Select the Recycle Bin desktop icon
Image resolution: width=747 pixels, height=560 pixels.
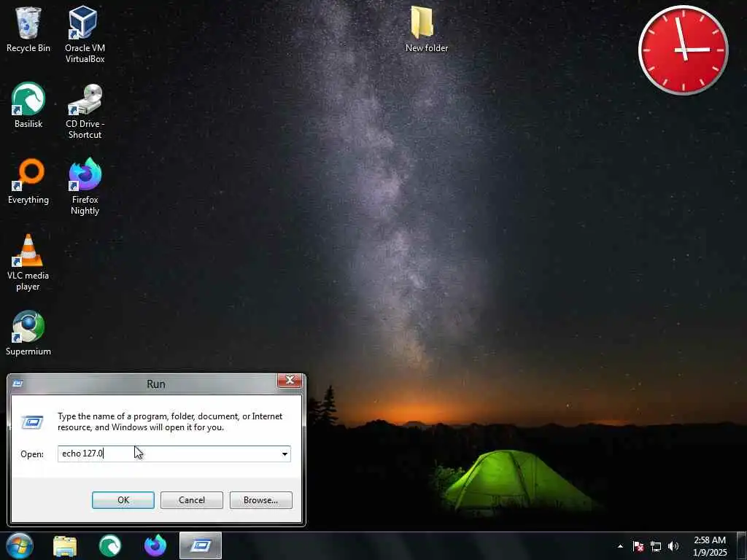point(28,29)
